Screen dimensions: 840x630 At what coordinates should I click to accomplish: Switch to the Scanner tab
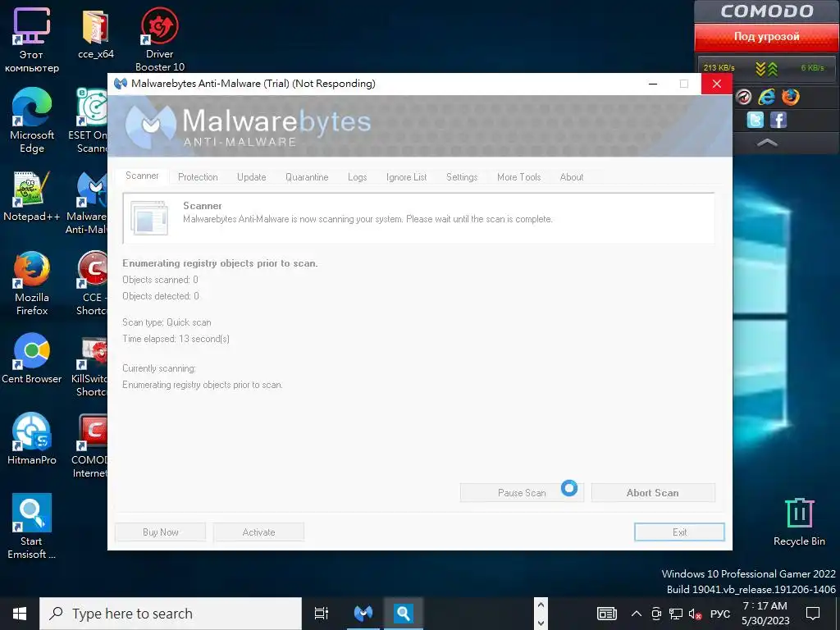tap(142, 176)
